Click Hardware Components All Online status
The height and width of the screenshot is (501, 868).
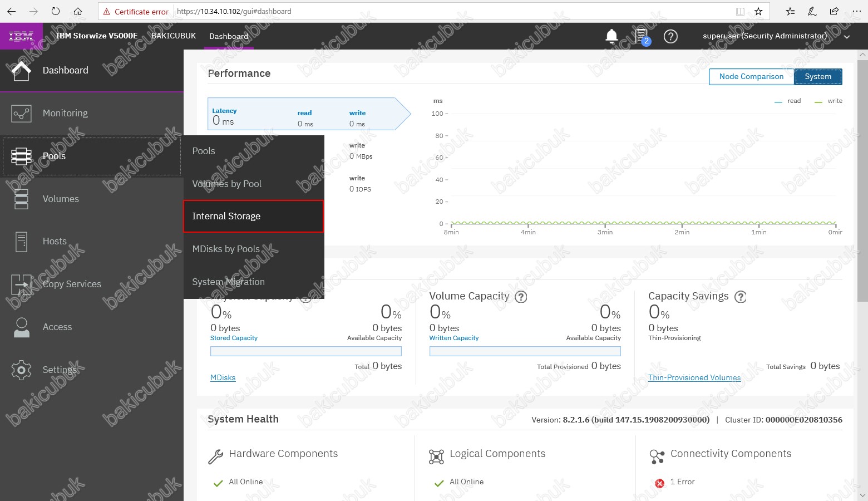point(245,482)
